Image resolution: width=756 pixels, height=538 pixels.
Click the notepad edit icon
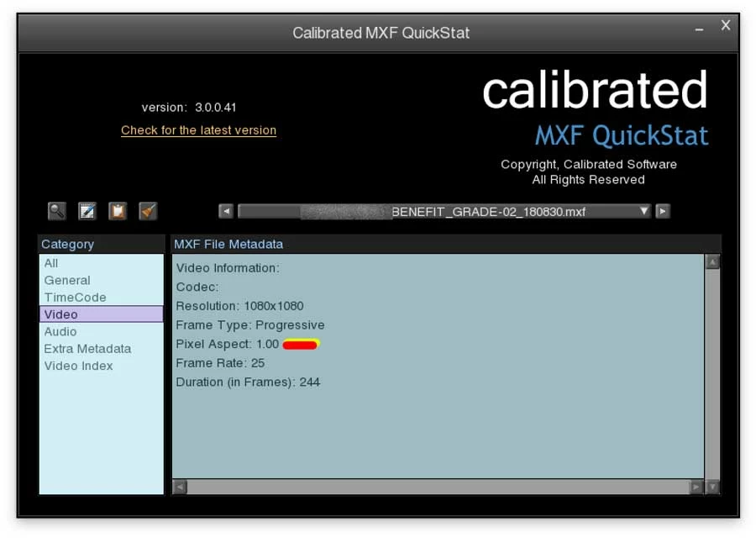[x=87, y=211]
